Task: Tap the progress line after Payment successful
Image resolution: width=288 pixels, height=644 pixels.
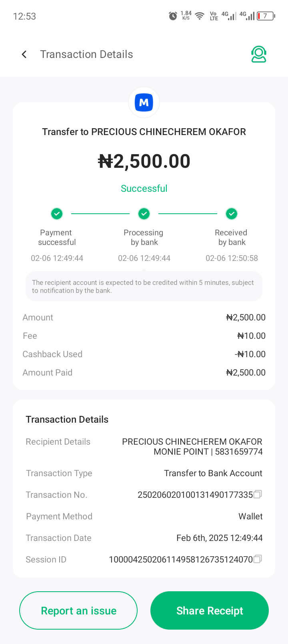Action: click(100, 214)
